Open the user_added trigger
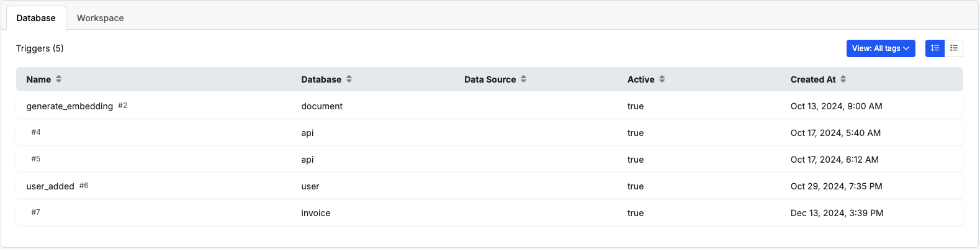Viewport: 980px width, 249px height. [50, 186]
